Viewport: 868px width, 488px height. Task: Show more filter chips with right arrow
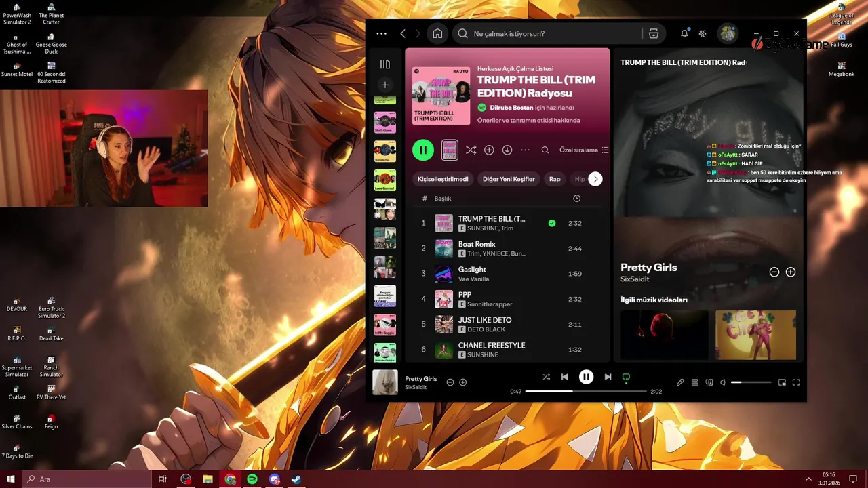pos(595,179)
